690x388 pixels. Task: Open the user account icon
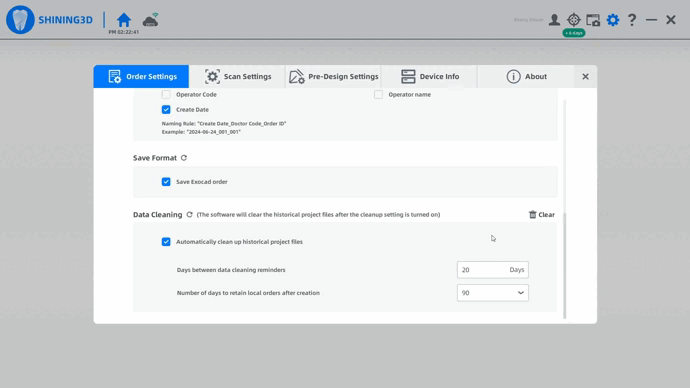pyautogui.click(x=554, y=20)
